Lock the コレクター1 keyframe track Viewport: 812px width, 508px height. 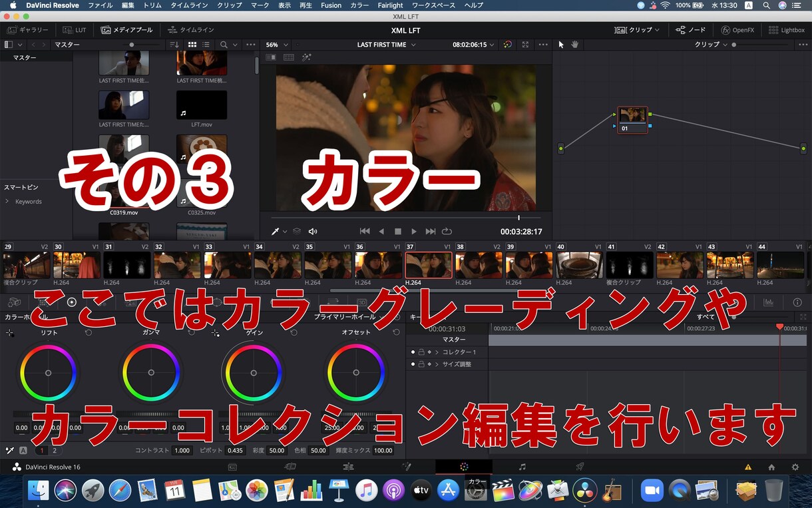[421, 352]
